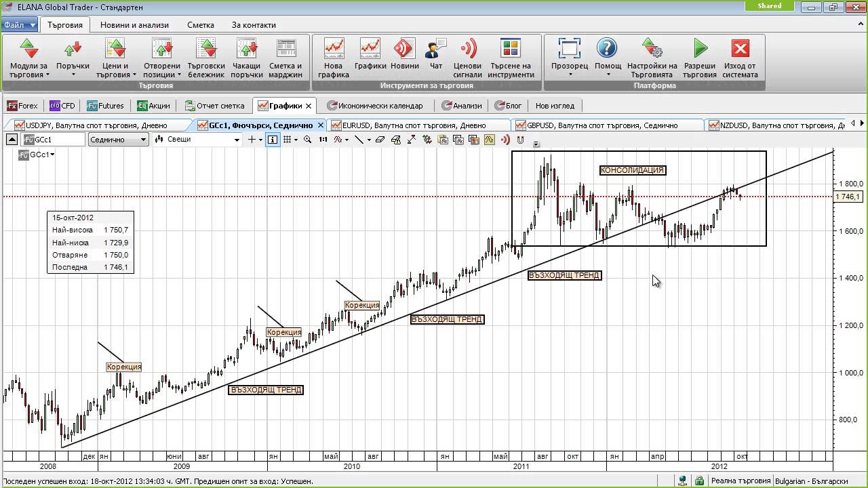Open the Анализи tab
This screenshot has height=488, width=868.
click(461, 106)
